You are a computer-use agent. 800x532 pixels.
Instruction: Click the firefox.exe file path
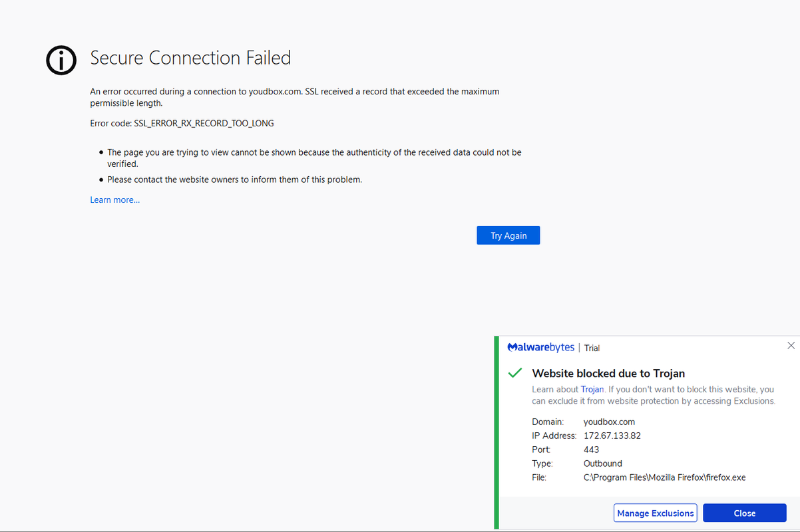[664, 477]
